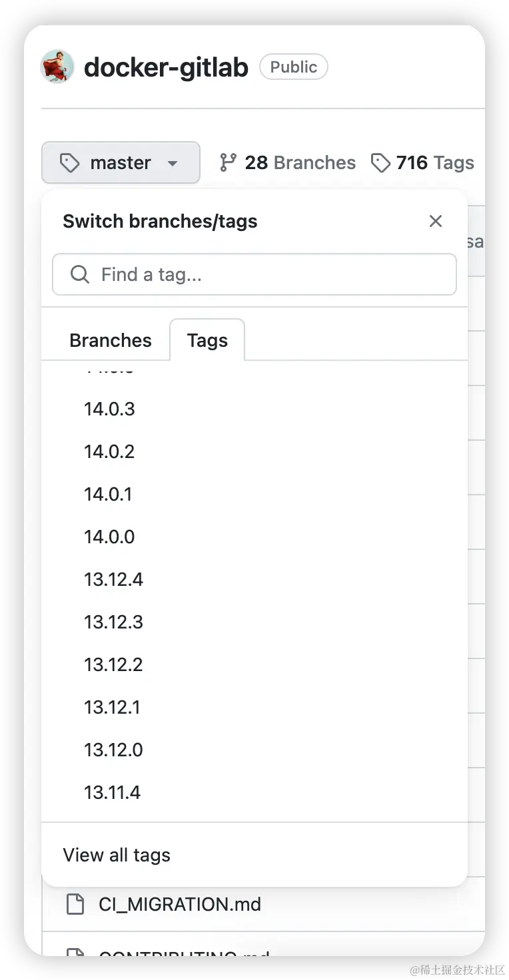Click the repository owner avatar
The width and height of the screenshot is (509, 980).
point(57,67)
